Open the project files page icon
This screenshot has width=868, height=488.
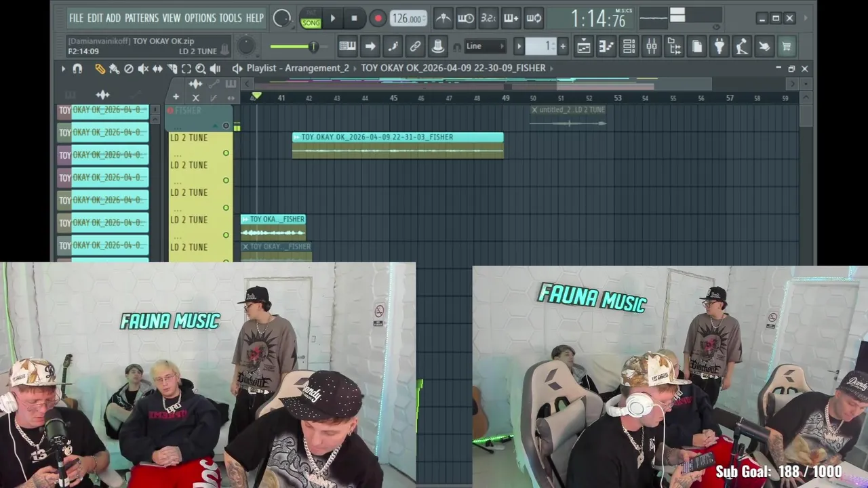697,46
